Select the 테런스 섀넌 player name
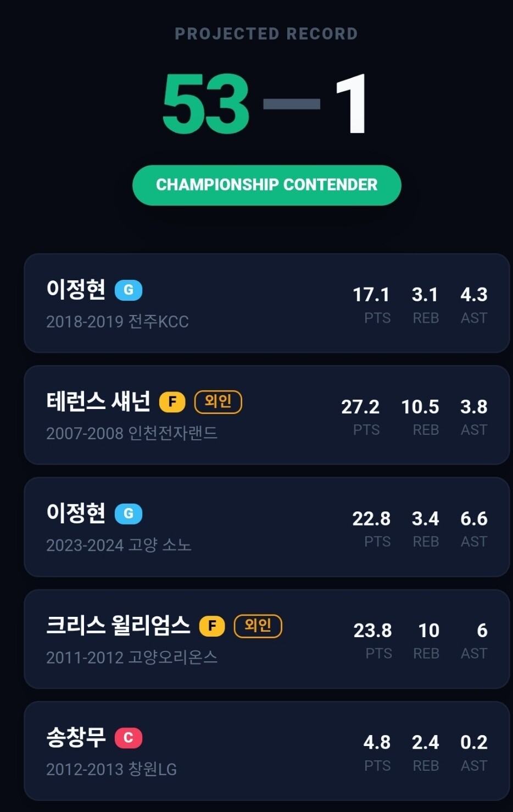The width and height of the screenshot is (513, 812). [x=98, y=401]
